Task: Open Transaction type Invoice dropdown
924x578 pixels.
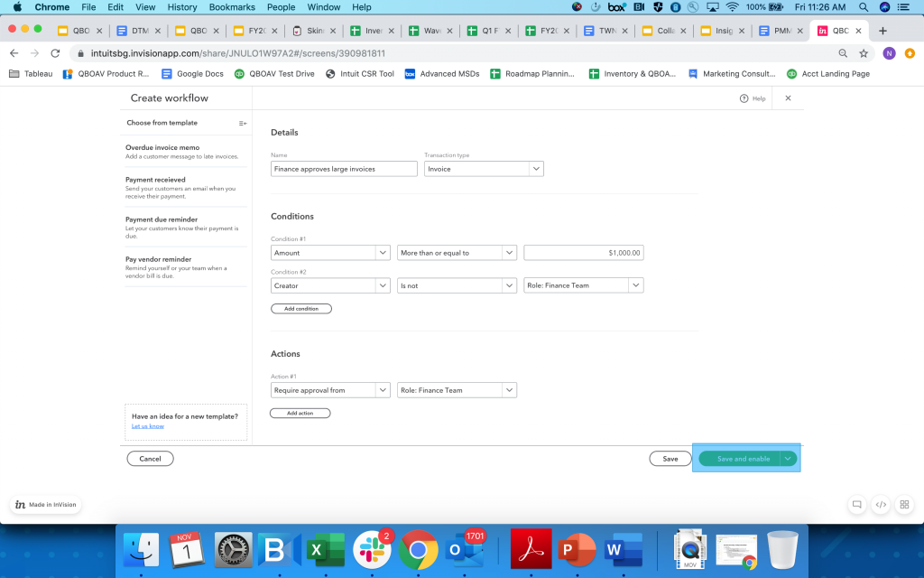Action: coord(484,169)
